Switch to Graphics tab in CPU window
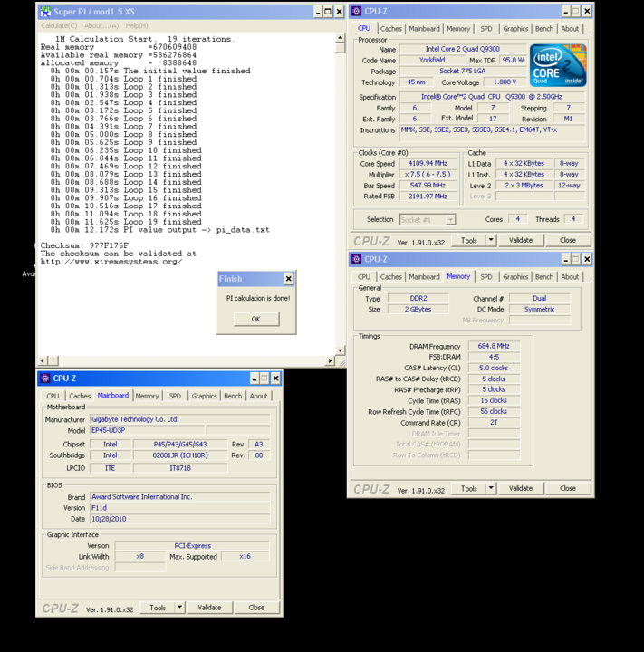Viewport: 644px width, 652px height. pos(515,29)
